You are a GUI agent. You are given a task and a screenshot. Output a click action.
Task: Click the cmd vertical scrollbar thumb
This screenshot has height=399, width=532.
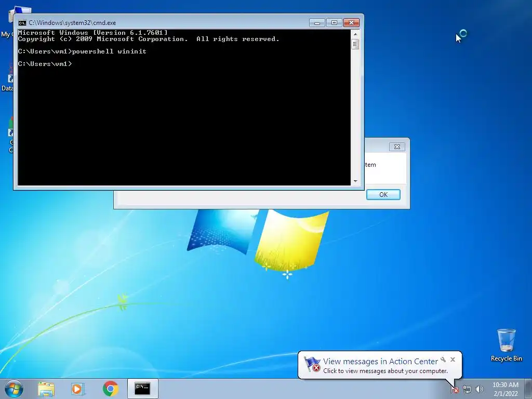[x=355, y=44]
